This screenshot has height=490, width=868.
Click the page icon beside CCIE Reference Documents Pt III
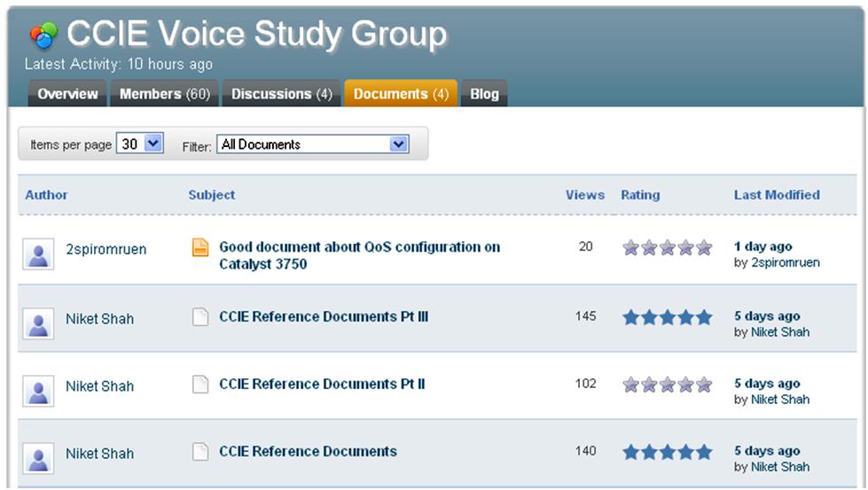pyautogui.click(x=200, y=317)
